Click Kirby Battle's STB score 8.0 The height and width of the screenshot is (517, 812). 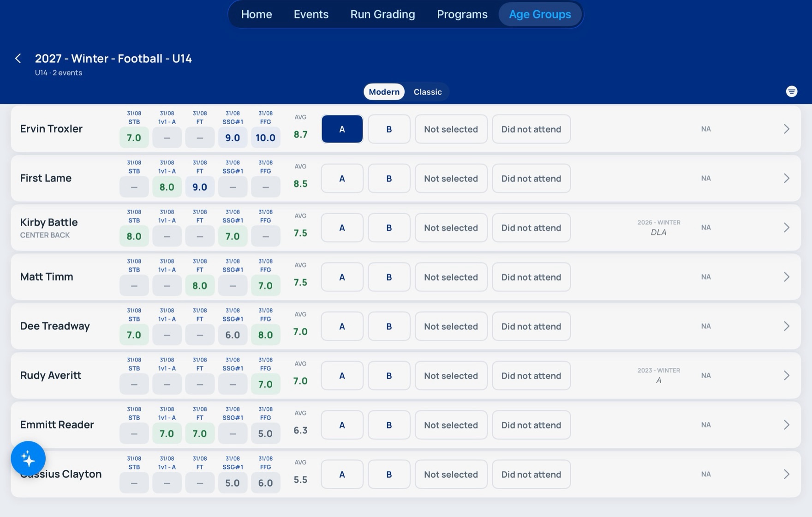tap(134, 236)
